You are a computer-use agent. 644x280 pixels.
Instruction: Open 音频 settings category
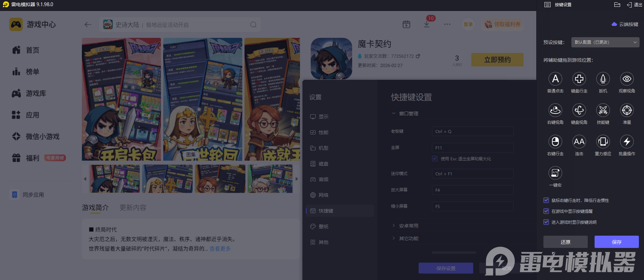coord(340,179)
